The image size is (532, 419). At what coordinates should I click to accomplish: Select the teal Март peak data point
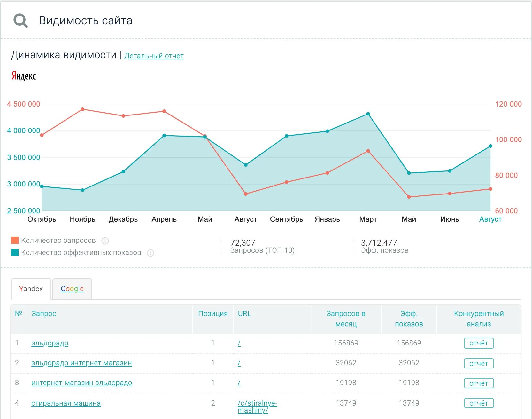pyautogui.click(x=368, y=114)
